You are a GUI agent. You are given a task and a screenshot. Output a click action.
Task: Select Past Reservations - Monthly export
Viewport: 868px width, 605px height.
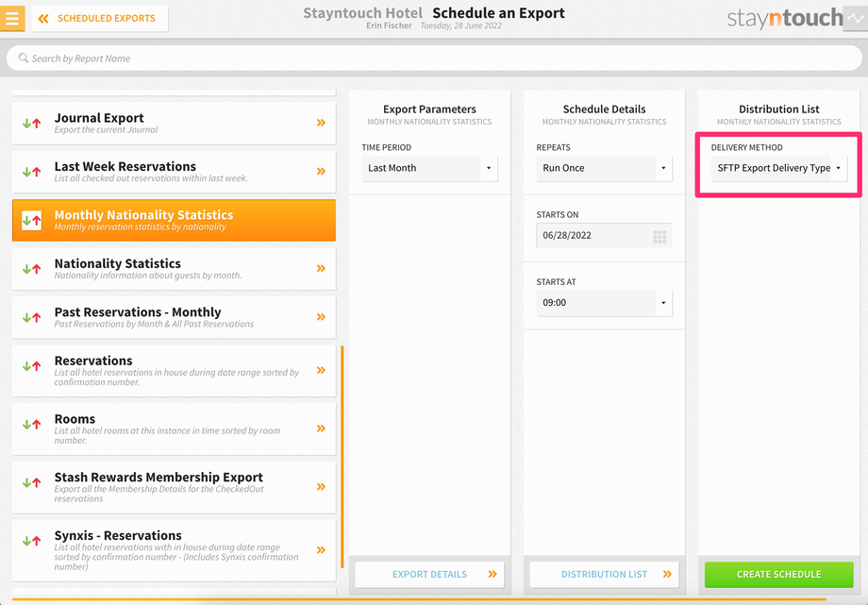174,317
